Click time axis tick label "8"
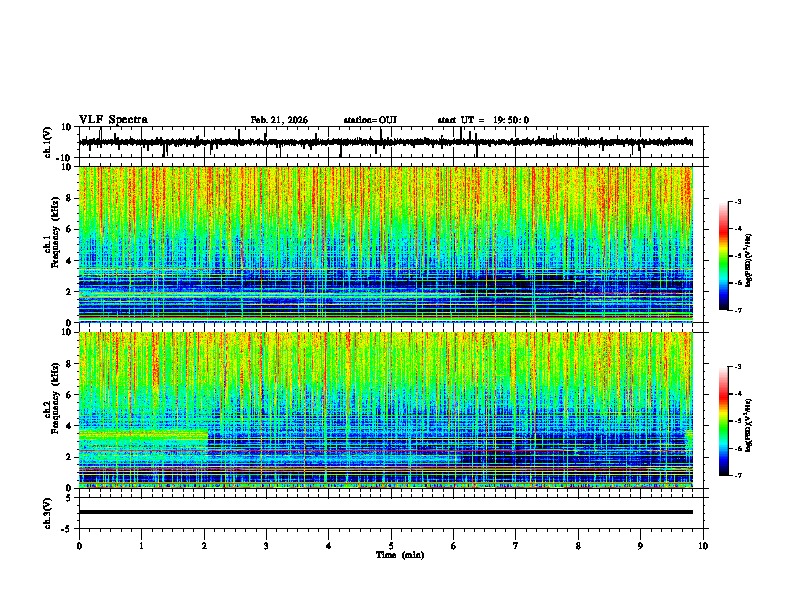Image resolution: width=792 pixels, height=612 pixels. pos(578,546)
